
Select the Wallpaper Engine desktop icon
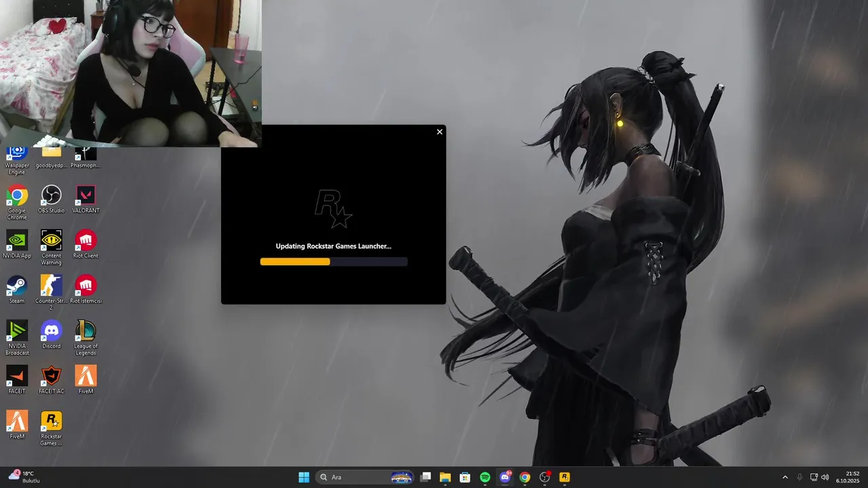point(17,161)
